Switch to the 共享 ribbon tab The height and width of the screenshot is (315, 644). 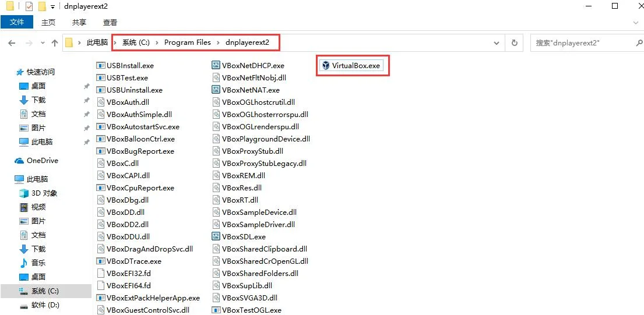point(79,23)
